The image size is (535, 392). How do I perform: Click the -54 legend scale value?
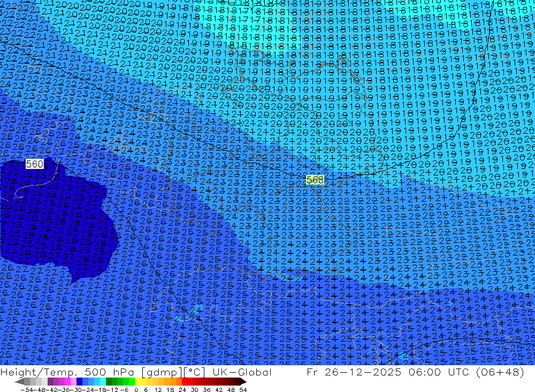(26, 390)
